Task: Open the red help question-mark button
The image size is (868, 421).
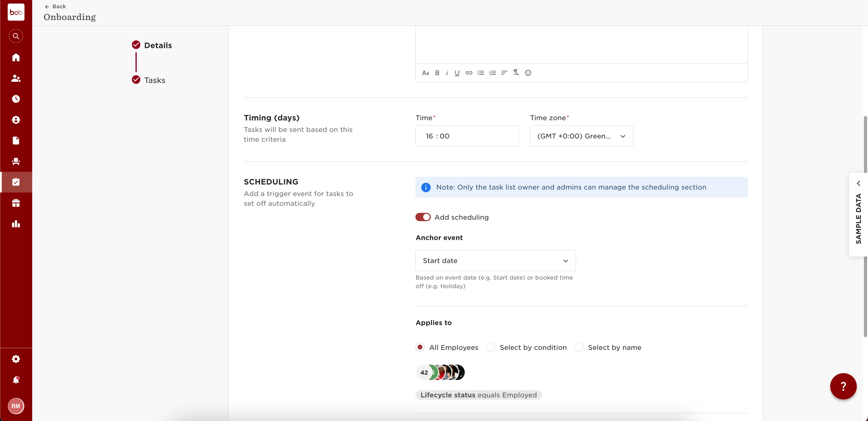Action: pyautogui.click(x=843, y=386)
